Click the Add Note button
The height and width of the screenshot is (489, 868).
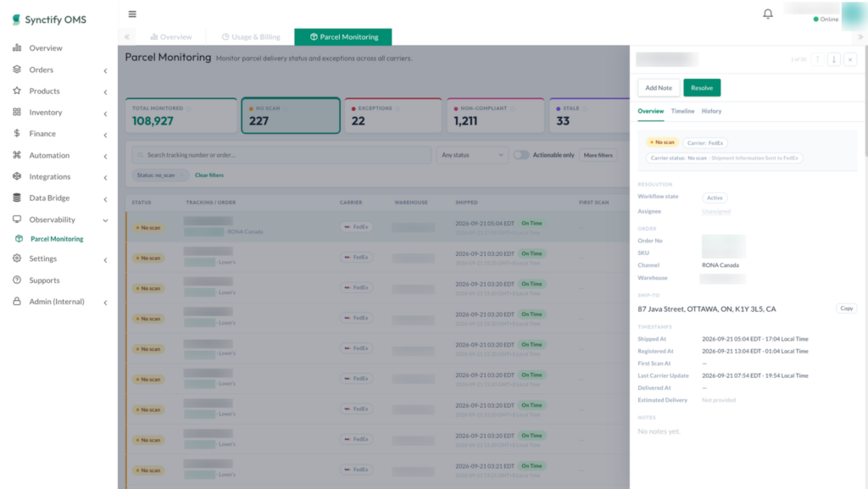(659, 88)
